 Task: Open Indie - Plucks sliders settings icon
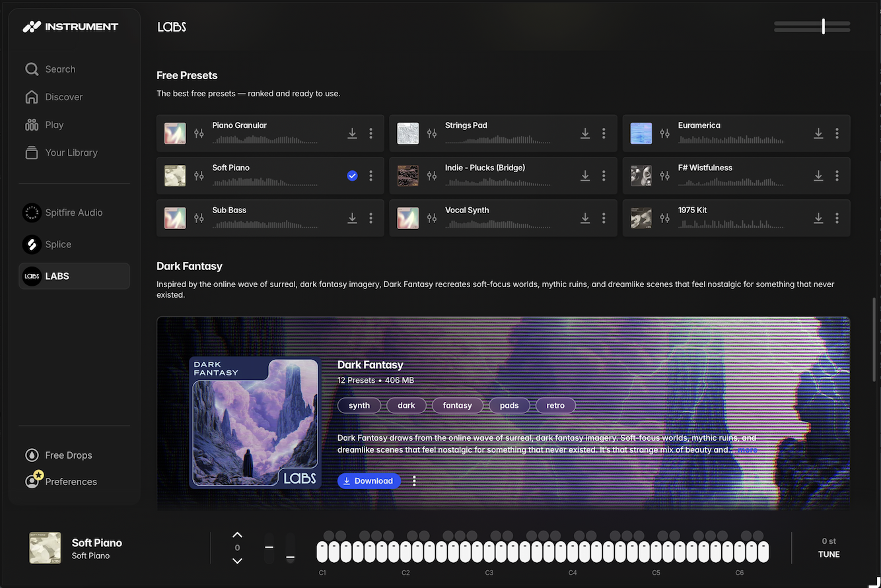pyautogui.click(x=432, y=176)
